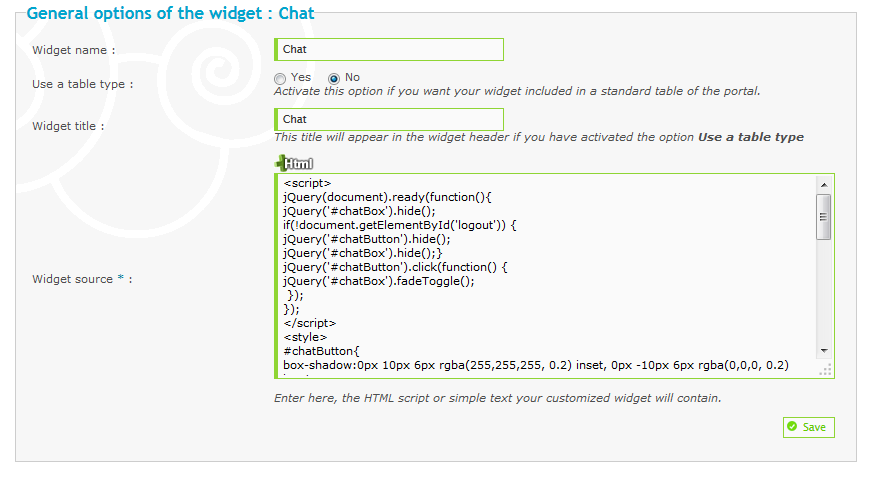Click the 'General options of the widget : Chat' heading
This screenshot has height=479, width=872.
[x=171, y=13]
